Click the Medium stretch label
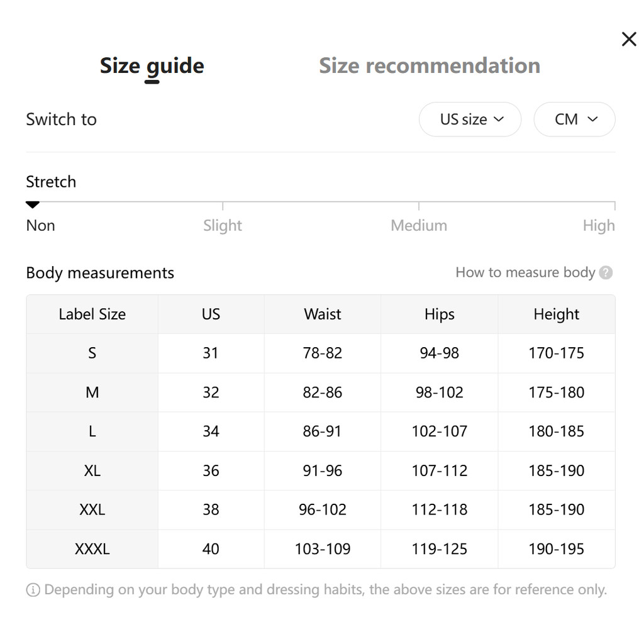 pos(418,225)
